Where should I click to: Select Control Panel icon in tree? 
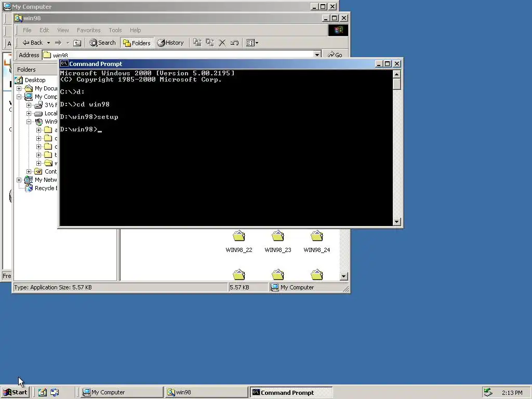tap(38, 171)
